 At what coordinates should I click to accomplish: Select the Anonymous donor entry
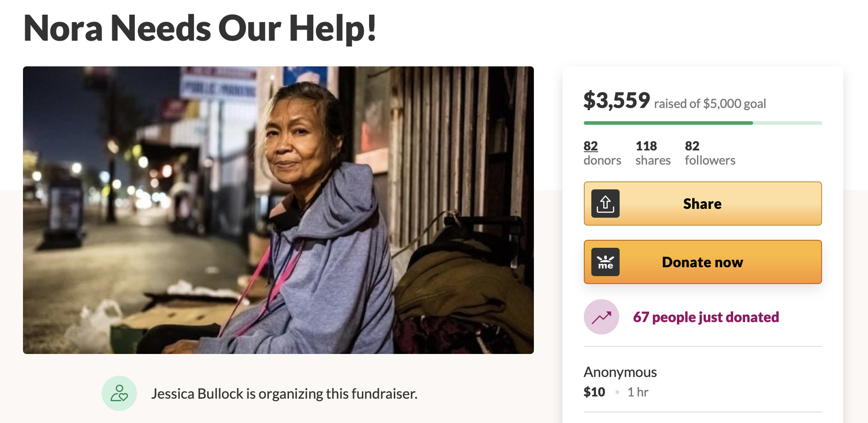point(703,382)
